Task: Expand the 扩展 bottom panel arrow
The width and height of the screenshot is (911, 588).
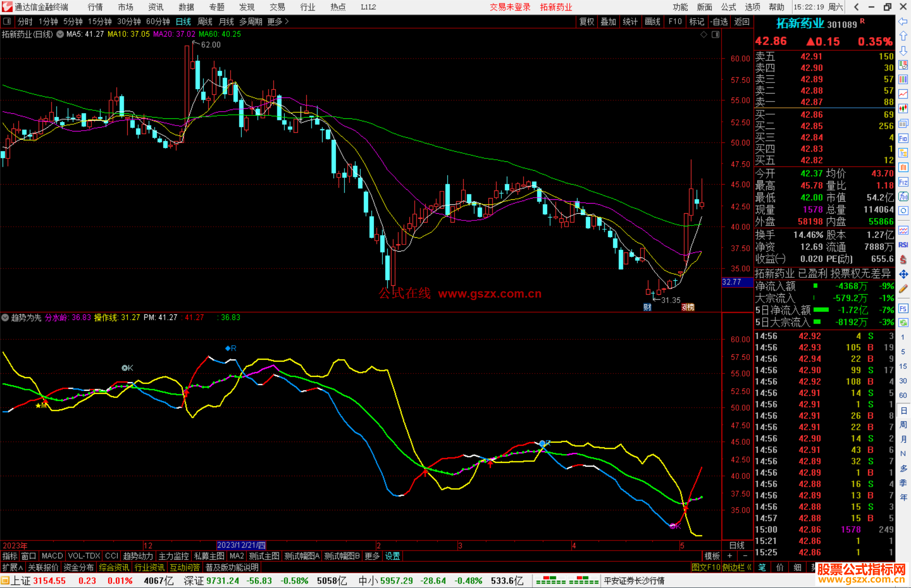Action: [x=13, y=567]
